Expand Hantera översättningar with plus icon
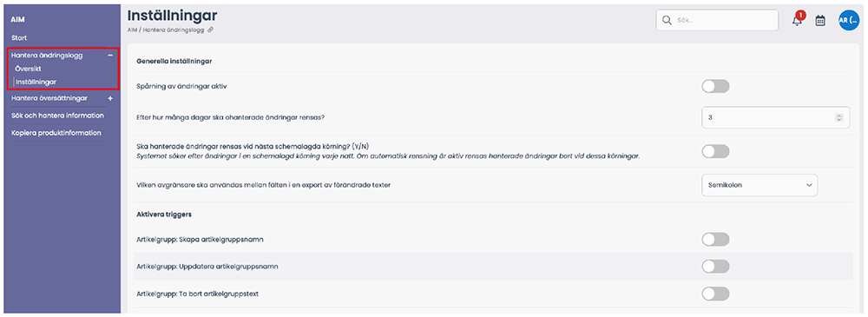Image resolution: width=868 pixels, height=317 pixels. [110, 98]
